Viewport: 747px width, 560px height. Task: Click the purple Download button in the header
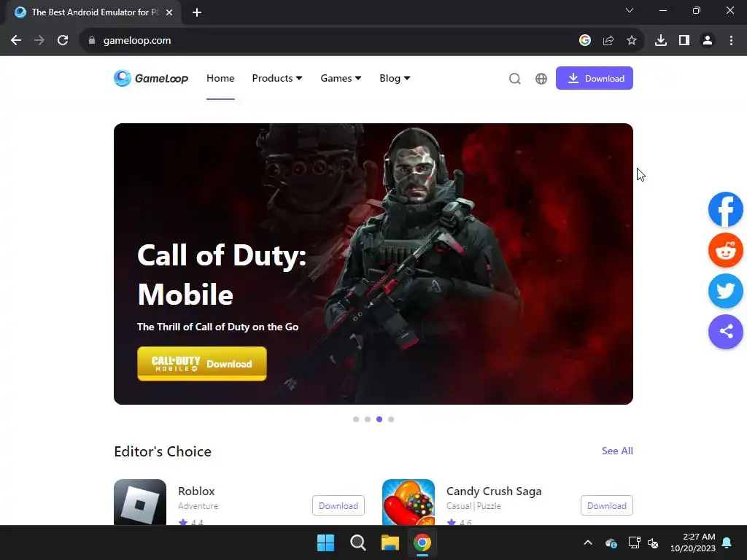point(594,78)
